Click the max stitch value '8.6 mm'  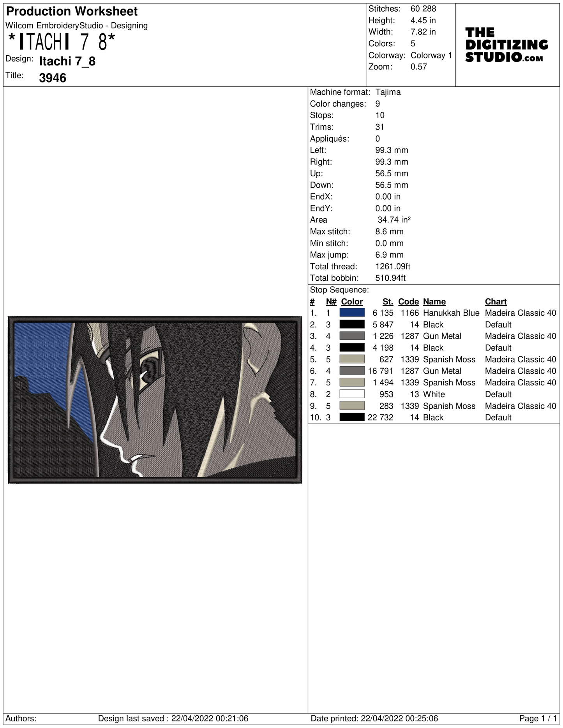tap(389, 231)
